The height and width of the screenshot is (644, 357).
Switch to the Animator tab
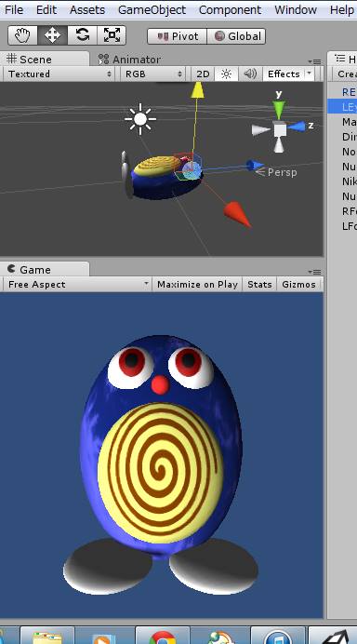point(130,60)
